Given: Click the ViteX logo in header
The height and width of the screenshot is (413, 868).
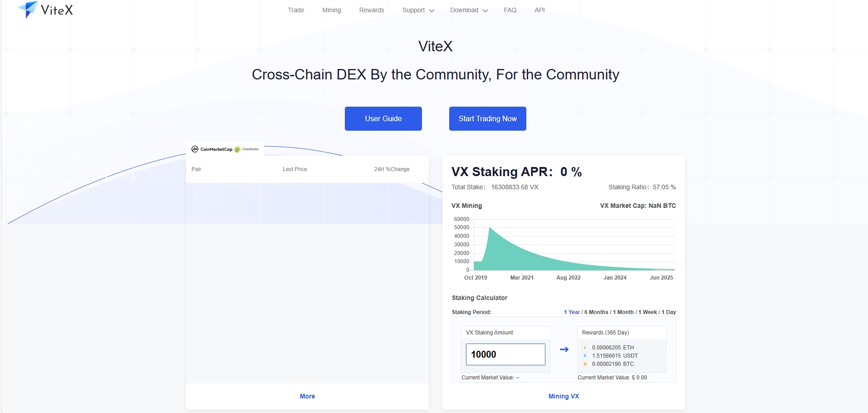Looking at the screenshot, I should [x=45, y=10].
